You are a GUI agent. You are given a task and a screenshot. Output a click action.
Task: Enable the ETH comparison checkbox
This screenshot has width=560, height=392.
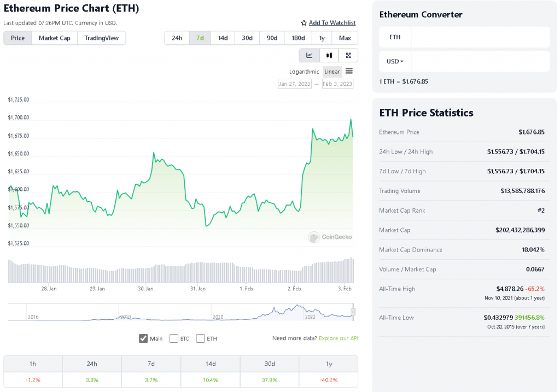coord(200,338)
